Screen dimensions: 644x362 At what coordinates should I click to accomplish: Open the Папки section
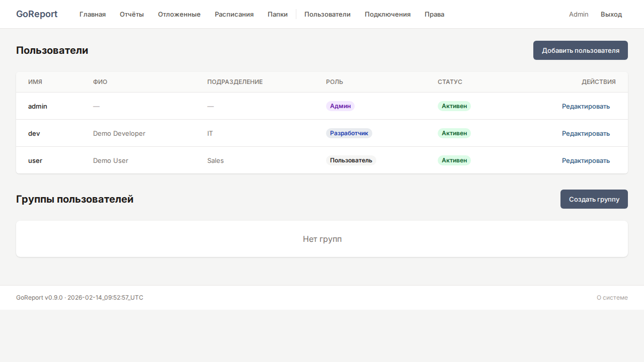point(278,14)
